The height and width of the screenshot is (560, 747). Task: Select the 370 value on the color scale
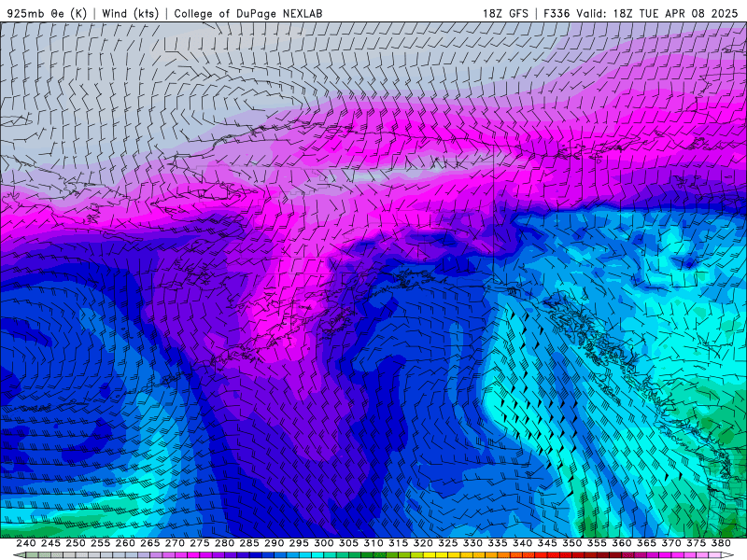point(670,543)
